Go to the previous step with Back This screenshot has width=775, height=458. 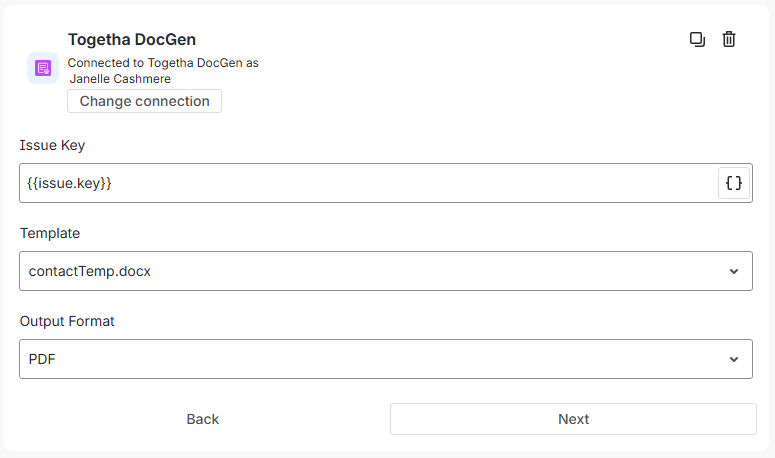coord(203,419)
